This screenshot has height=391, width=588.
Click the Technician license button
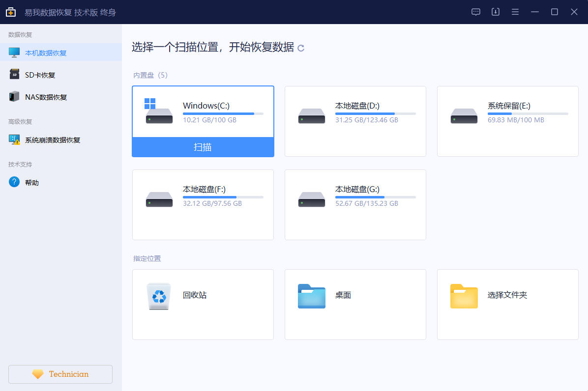[60, 374]
